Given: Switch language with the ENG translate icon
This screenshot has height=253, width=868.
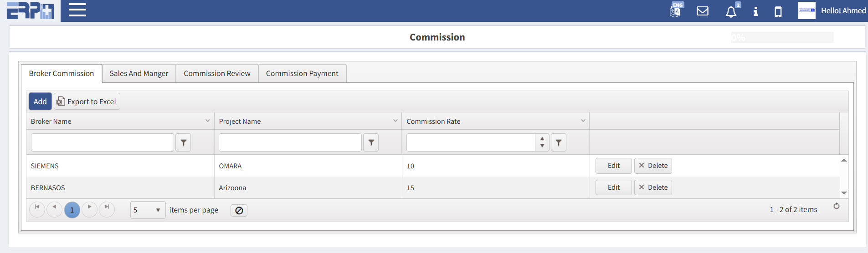Looking at the screenshot, I should click(x=675, y=10).
